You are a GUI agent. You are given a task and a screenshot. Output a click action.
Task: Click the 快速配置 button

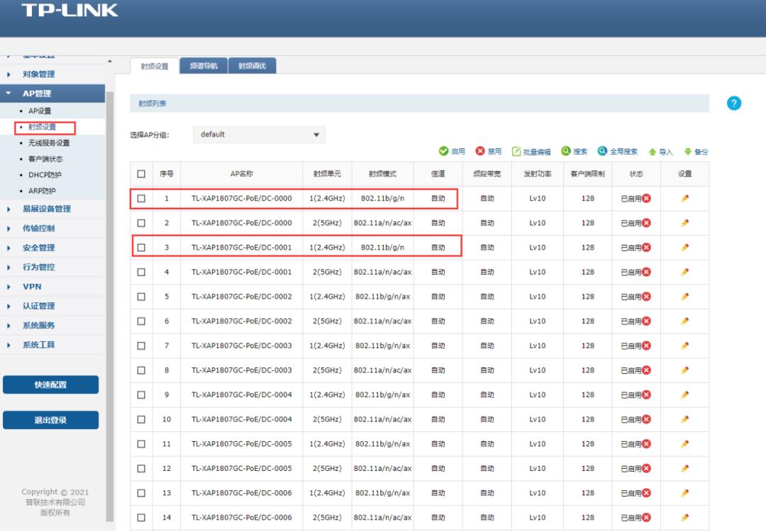click(x=50, y=384)
